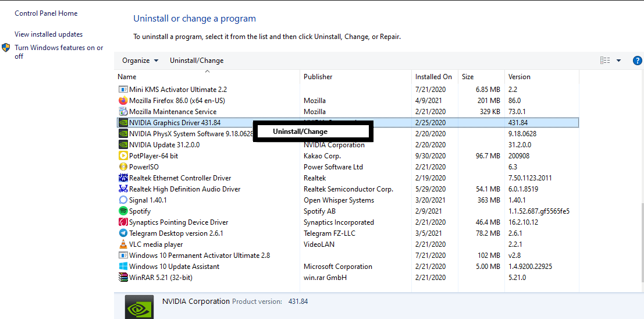
Task: Select Mozilla Maintenance Service entry
Action: 173,111
